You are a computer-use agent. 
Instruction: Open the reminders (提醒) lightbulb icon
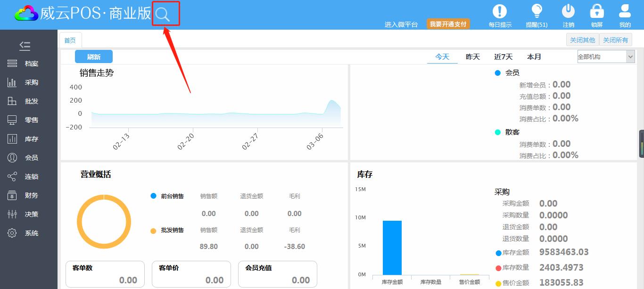[537, 11]
